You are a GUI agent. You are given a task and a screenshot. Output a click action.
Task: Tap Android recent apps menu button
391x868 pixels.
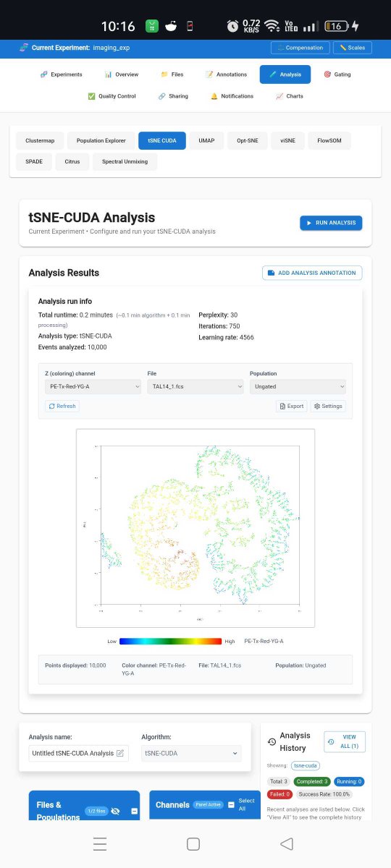[x=100, y=843]
